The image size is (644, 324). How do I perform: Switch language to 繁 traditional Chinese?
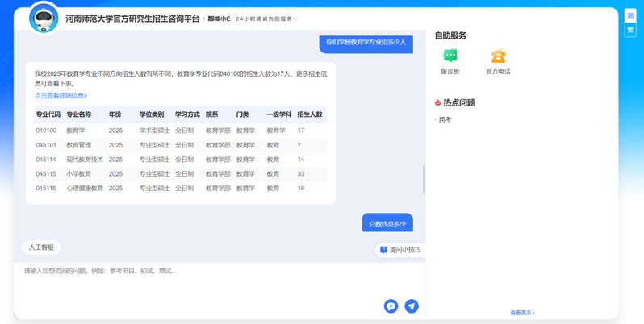tap(630, 30)
